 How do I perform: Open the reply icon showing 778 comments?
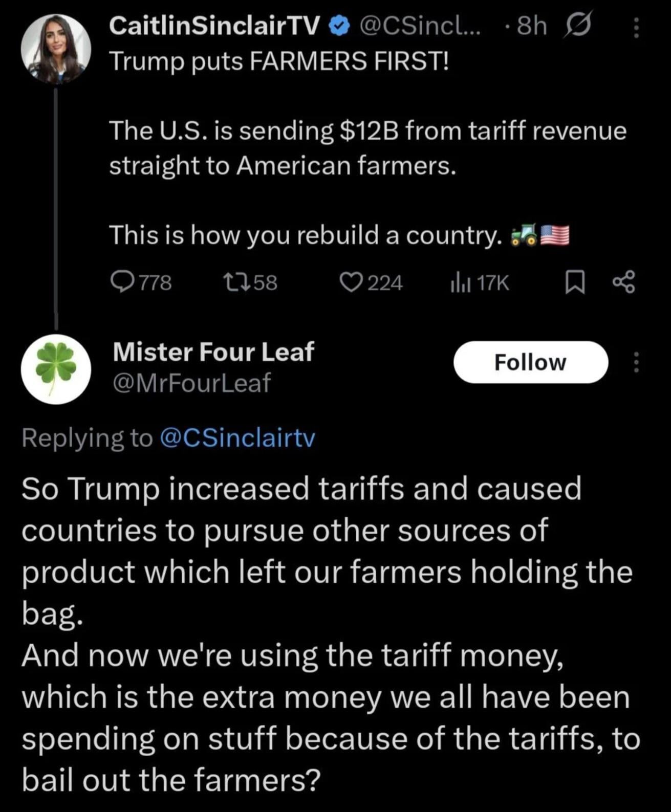tap(121, 282)
